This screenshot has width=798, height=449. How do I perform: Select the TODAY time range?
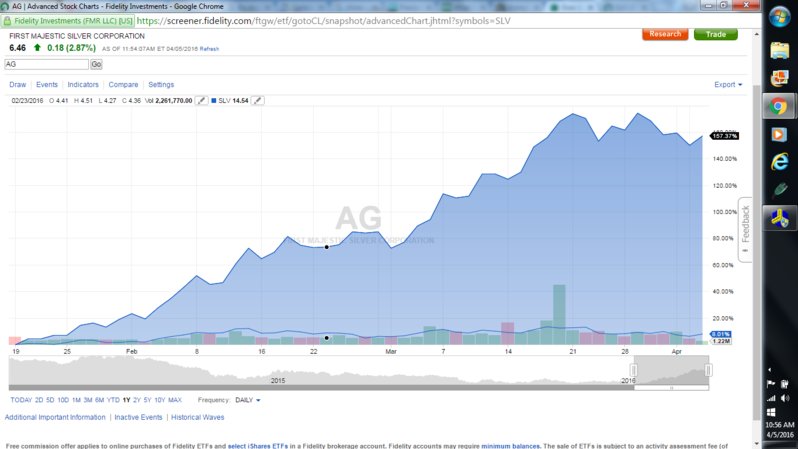(21, 400)
